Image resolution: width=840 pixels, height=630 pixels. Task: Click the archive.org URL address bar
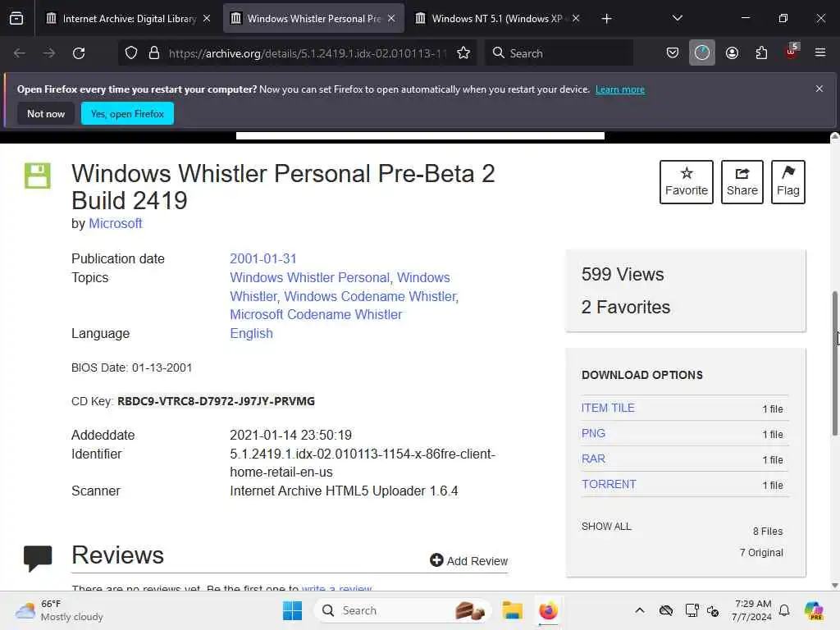pos(307,53)
